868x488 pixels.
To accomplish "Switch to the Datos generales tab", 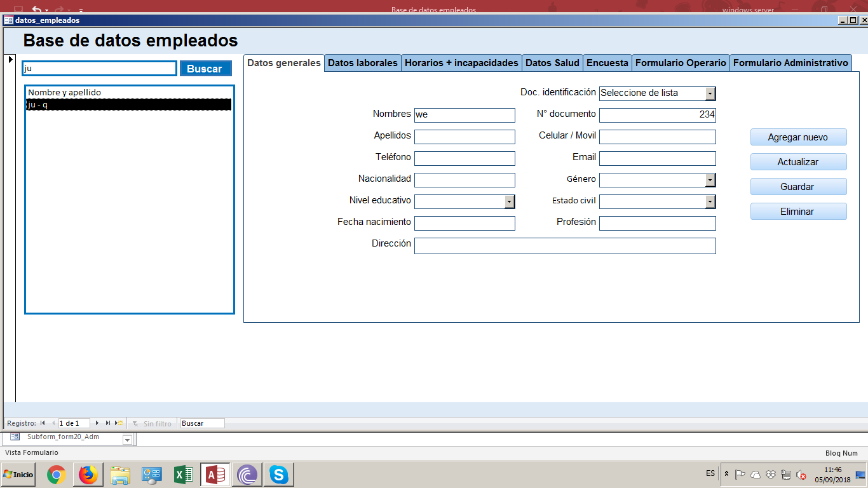I will (284, 63).
